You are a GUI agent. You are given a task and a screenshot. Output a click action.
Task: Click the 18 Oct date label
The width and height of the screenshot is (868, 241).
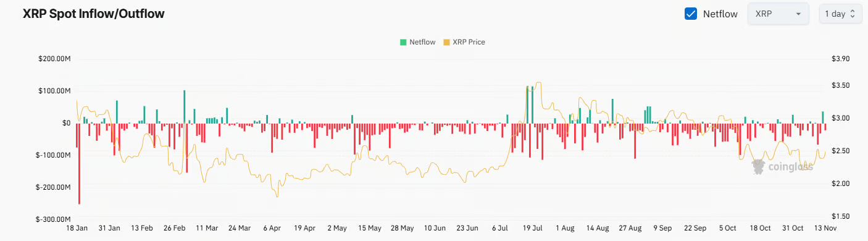(x=760, y=228)
